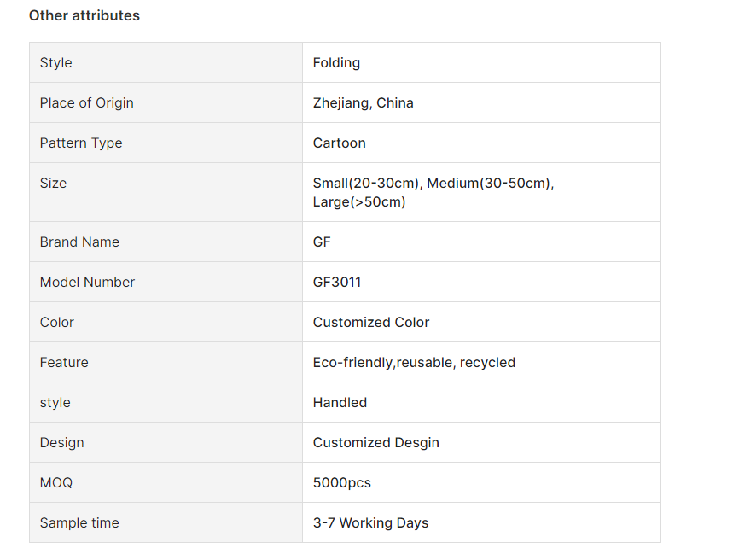Click the GF brand value
Viewport: 733px width, 560px height.
coord(322,242)
